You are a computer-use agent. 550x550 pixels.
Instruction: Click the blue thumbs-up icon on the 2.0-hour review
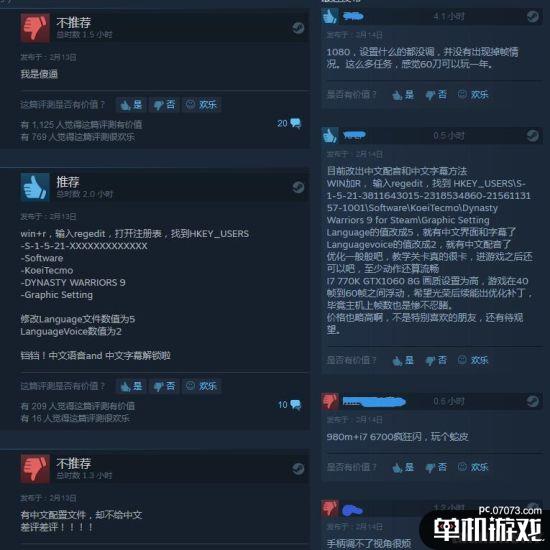35,187
